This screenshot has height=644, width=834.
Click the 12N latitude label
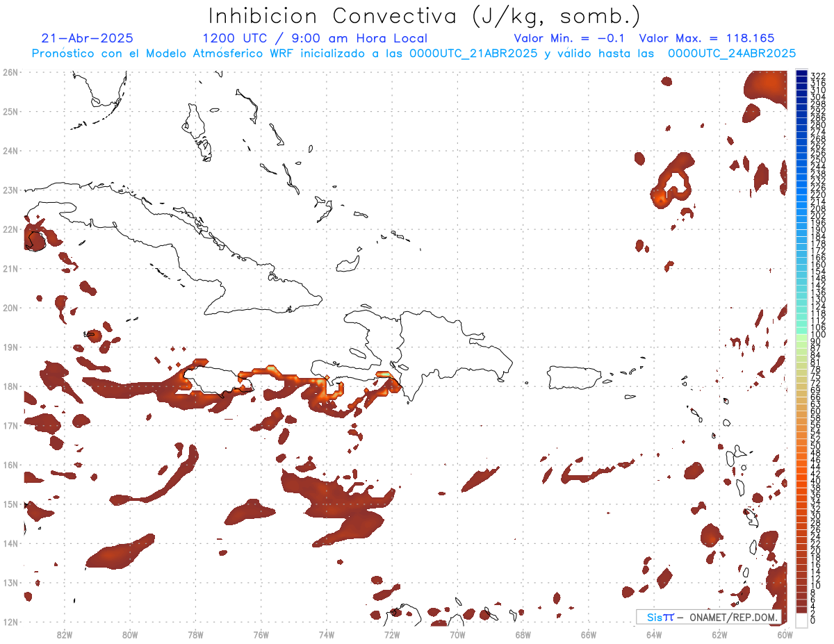(10, 622)
